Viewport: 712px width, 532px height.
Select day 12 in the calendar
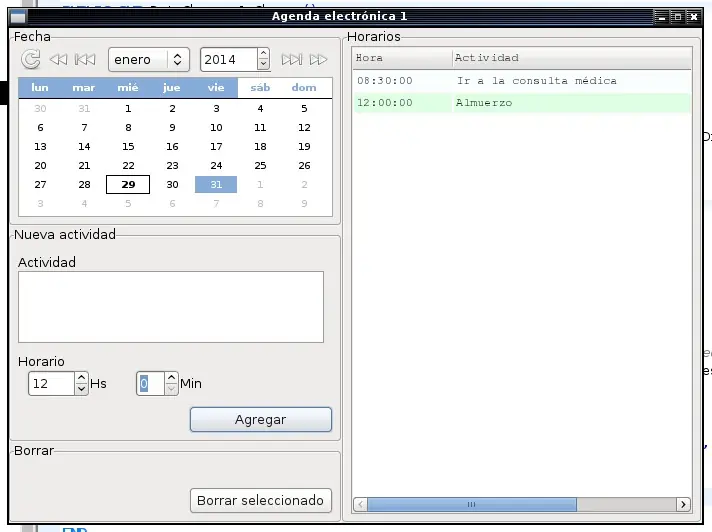(304, 128)
